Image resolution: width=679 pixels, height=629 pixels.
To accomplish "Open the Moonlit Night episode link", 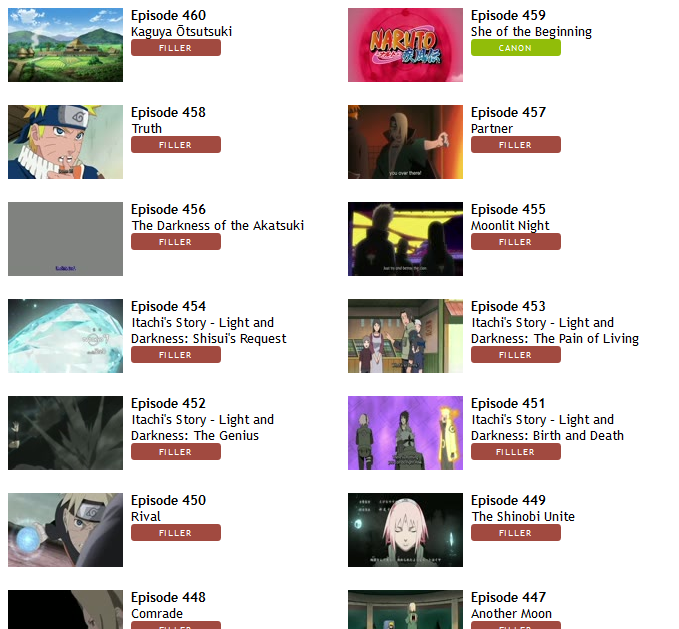I will click(510, 226).
